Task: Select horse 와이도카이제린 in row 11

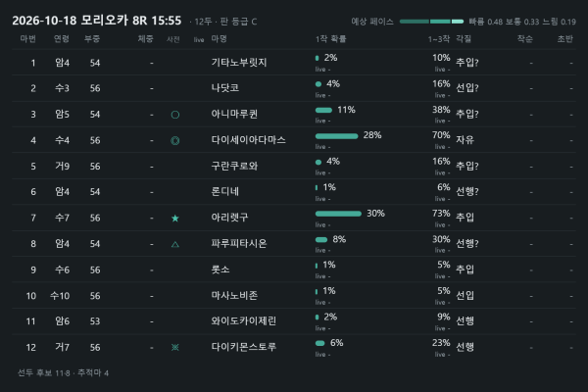Action: tap(244, 321)
